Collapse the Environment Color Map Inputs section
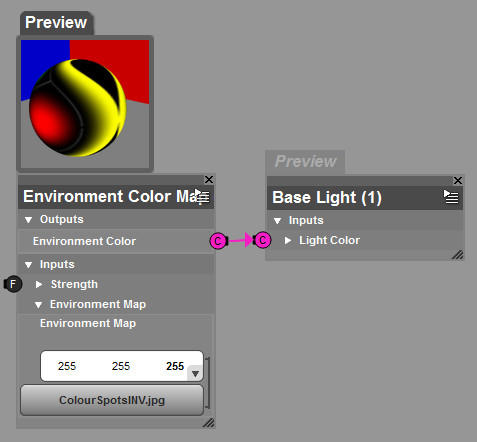The height and width of the screenshot is (442, 477). (x=28, y=265)
